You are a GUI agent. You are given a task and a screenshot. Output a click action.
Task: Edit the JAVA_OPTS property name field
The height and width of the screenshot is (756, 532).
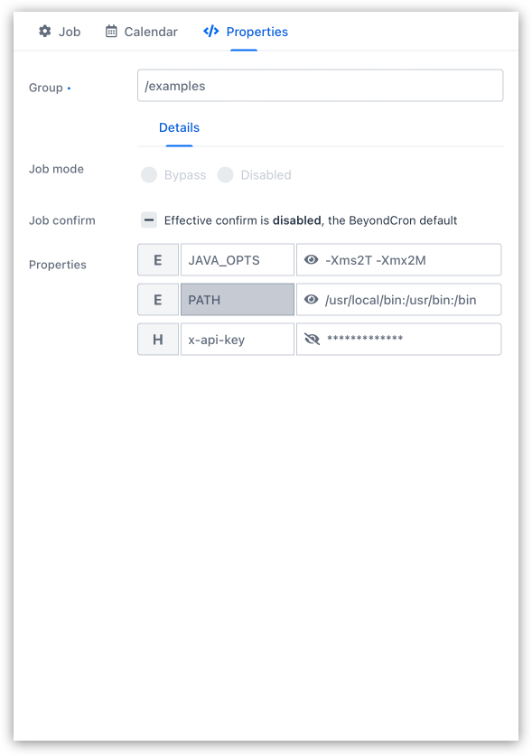pos(238,260)
